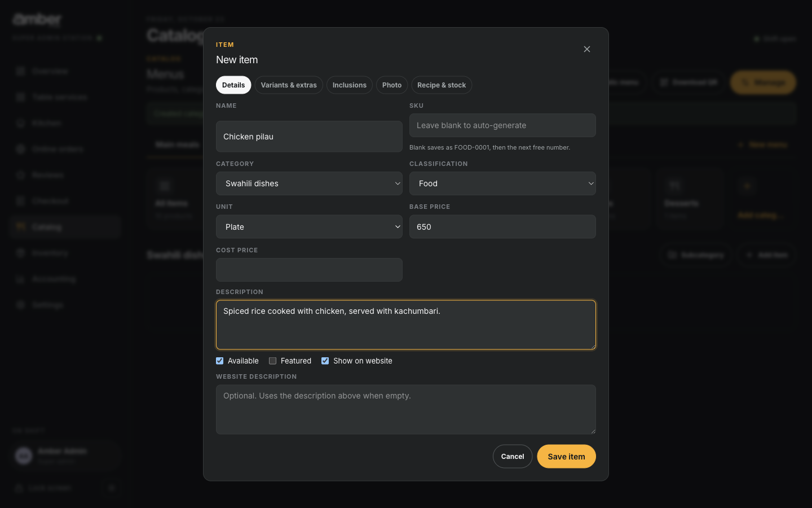Click the Website description text area
812x508 pixels.
tap(406, 410)
